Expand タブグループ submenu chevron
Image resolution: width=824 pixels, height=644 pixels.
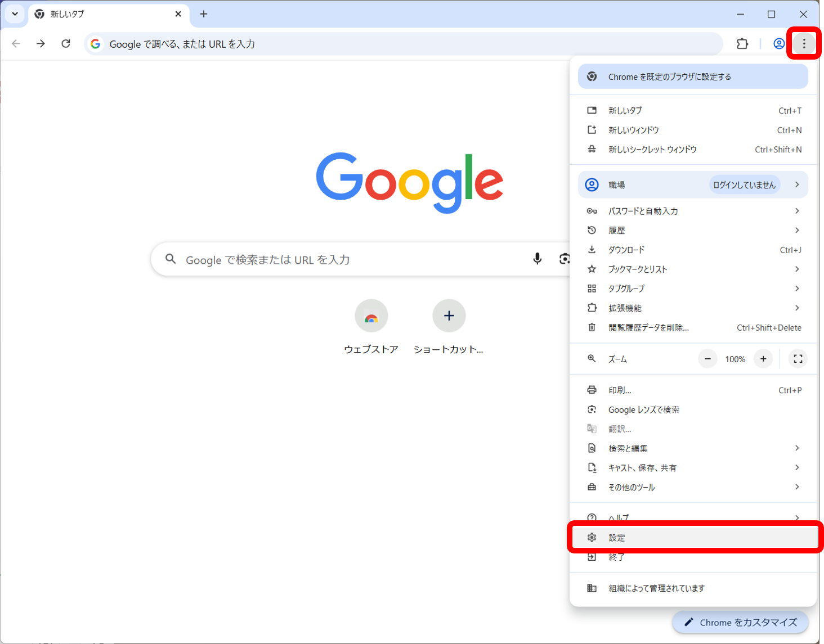[797, 289]
